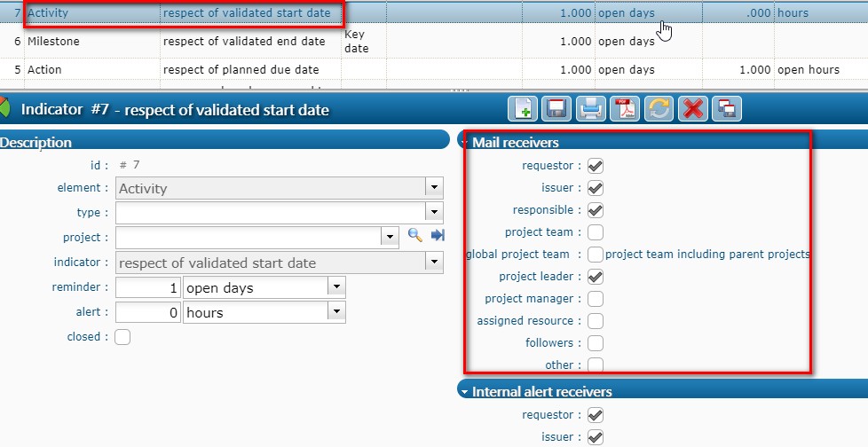Click the new indicator icon in the toolbar

pyautogui.click(x=523, y=109)
